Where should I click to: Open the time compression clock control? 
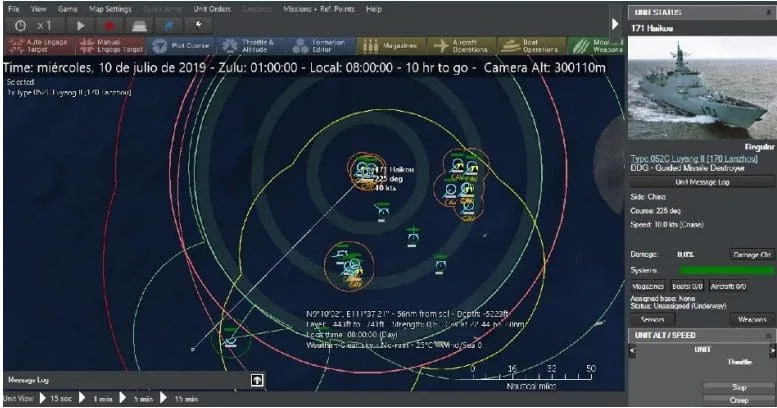click(x=20, y=25)
